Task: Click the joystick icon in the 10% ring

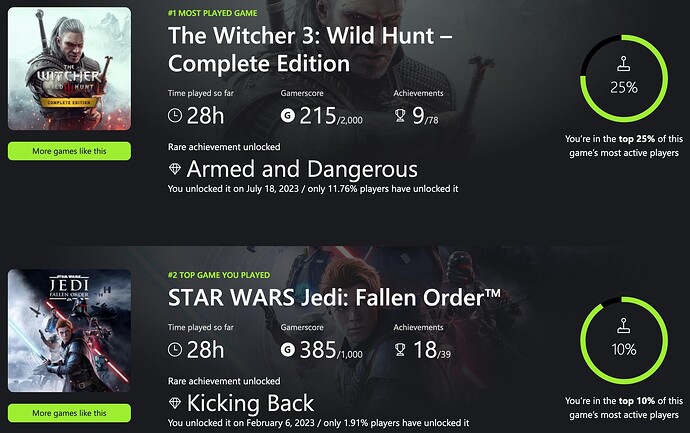Action: coord(624,326)
